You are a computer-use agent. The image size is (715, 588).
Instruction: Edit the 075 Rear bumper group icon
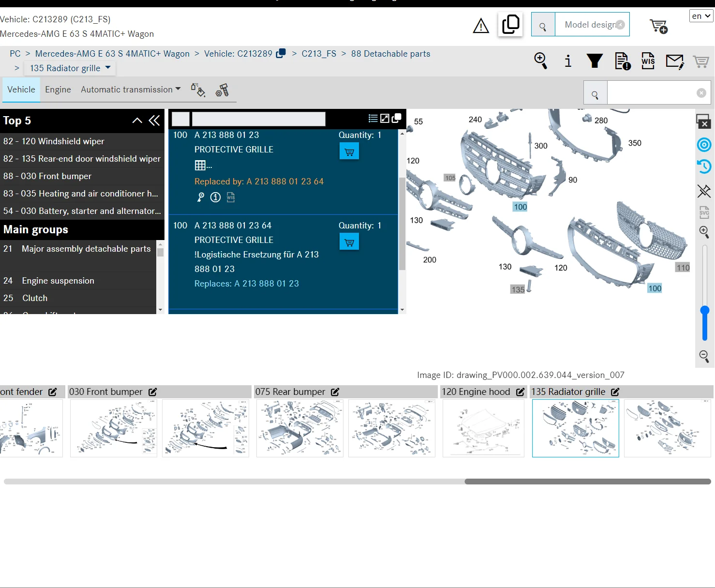tap(335, 392)
